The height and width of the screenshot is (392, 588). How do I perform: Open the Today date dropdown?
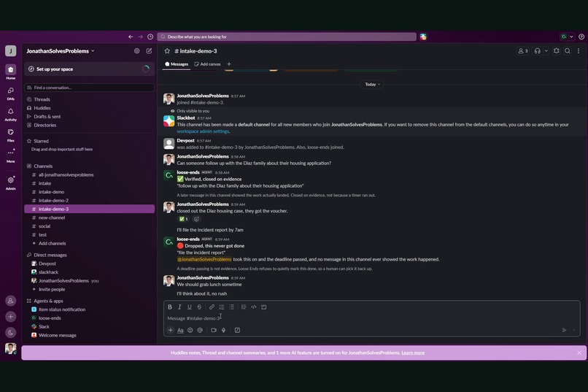pyautogui.click(x=372, y=85)
